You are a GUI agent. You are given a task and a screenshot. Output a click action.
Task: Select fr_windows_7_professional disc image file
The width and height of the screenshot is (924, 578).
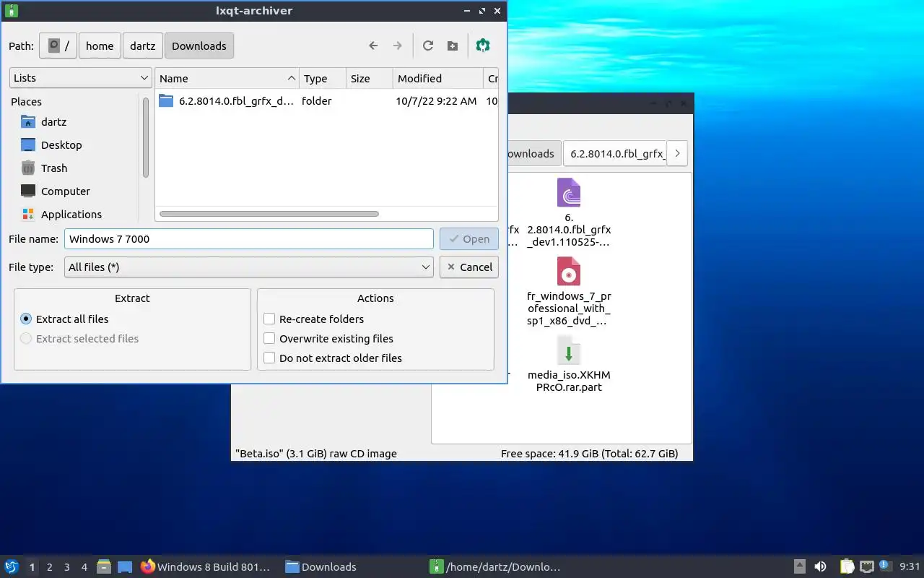coord(569,291)
